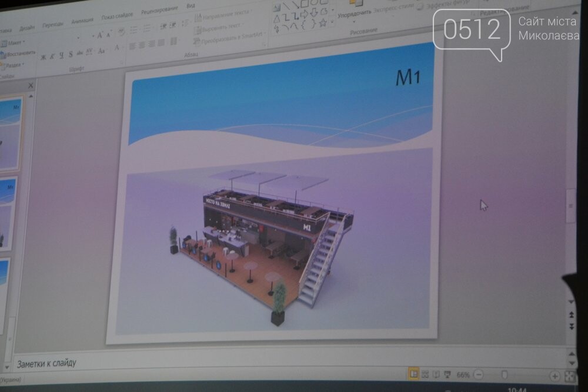Apply bold formatting (Ж)
588x392 pixels.
(x=43, y=57)
